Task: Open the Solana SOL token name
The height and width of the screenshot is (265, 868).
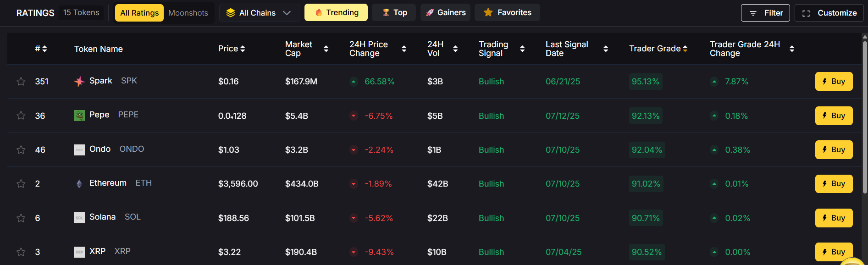Action: [x=115, y=217]
